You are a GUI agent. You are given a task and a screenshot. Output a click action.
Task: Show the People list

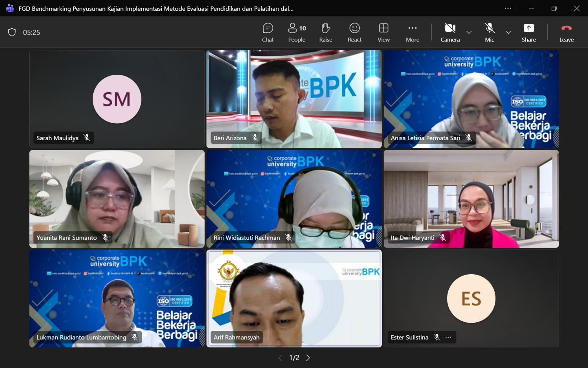pos(296,32)
